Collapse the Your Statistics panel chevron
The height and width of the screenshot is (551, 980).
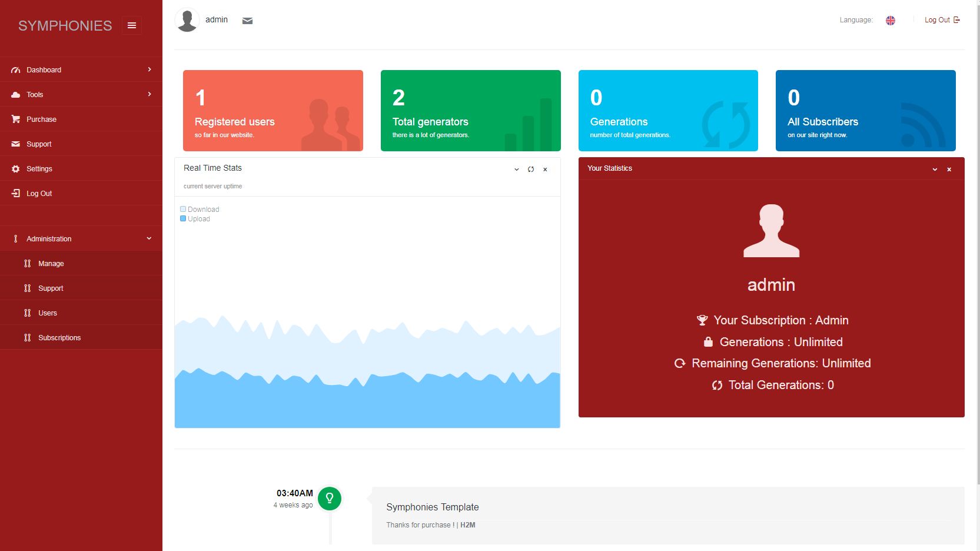coord(935,170)
